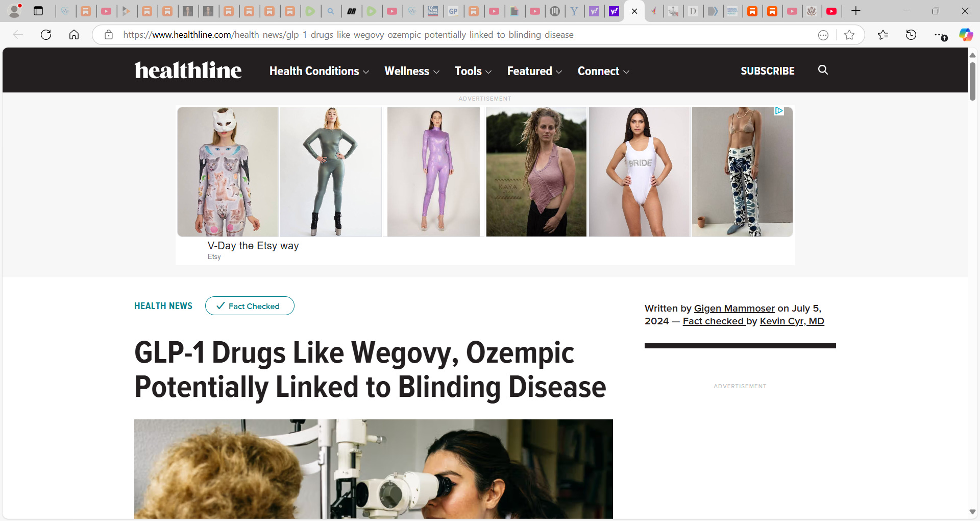
Task: Open a new tab with the plus icon
Action: click(856, 11)
